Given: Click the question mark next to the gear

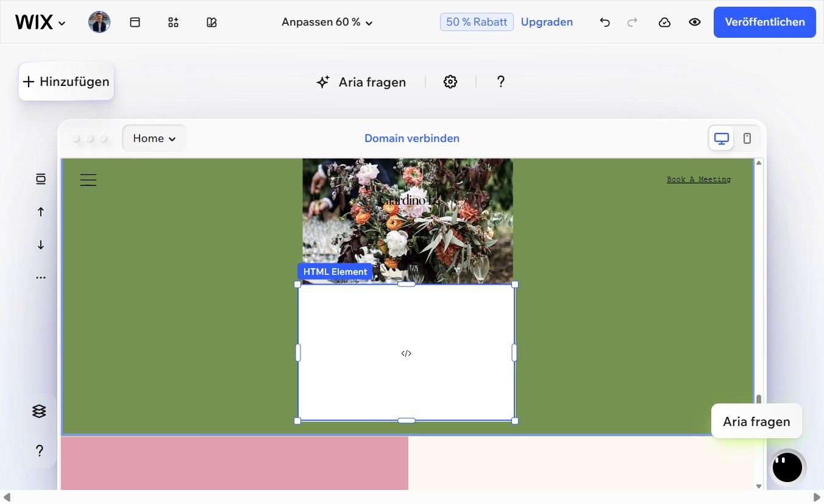Looking at the screenshot, I should pyautogui.click(x=500, y=82).
